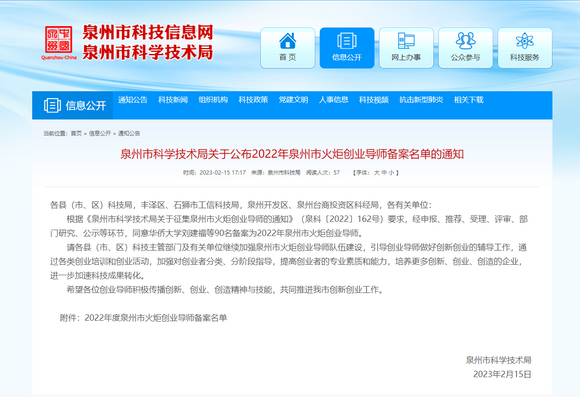Set font size to 小
Image resolution: width=580 pixels, height=397 pixels.
click(392, 172)
